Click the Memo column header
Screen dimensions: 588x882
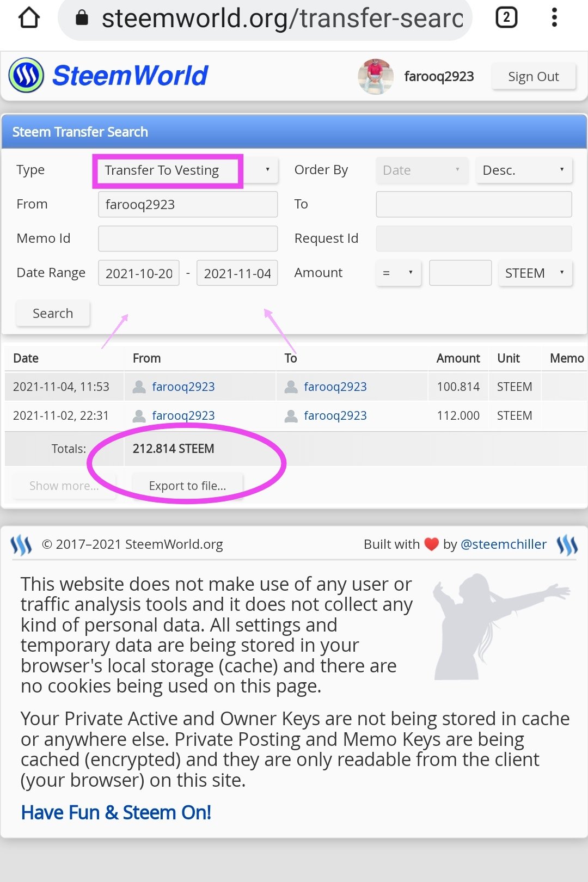(567, 358)
